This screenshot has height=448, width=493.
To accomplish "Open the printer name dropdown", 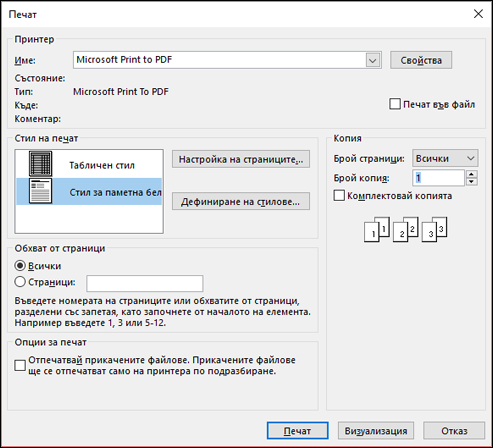I will pos(373,60).
